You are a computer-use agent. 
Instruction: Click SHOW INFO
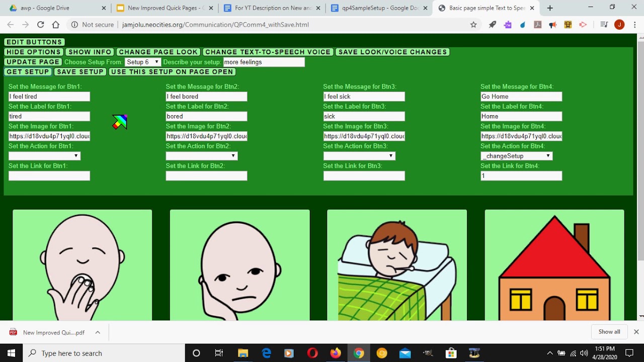[90, 52]
